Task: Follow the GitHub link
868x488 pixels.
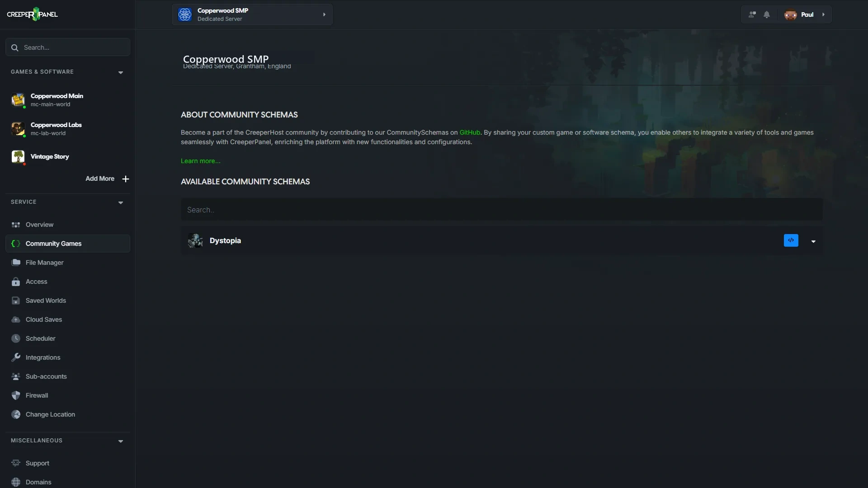Action: coord(470,132)
